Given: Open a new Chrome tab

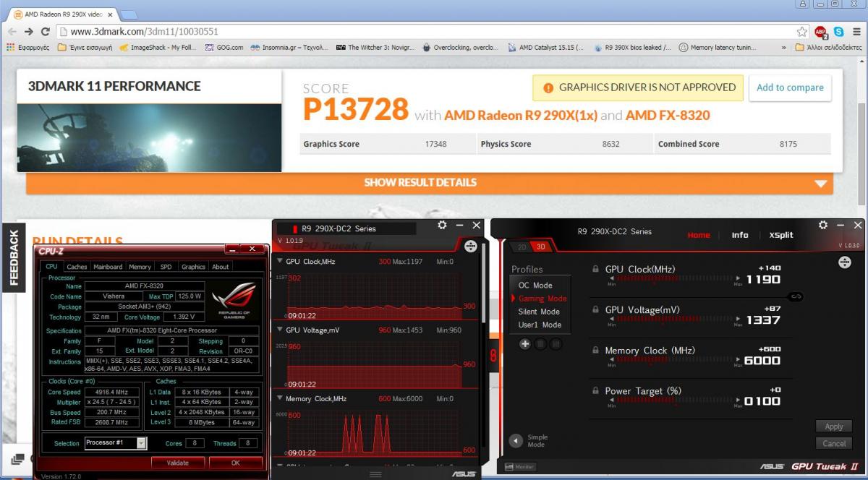Looking at the screenshot, I should [129, 14].
